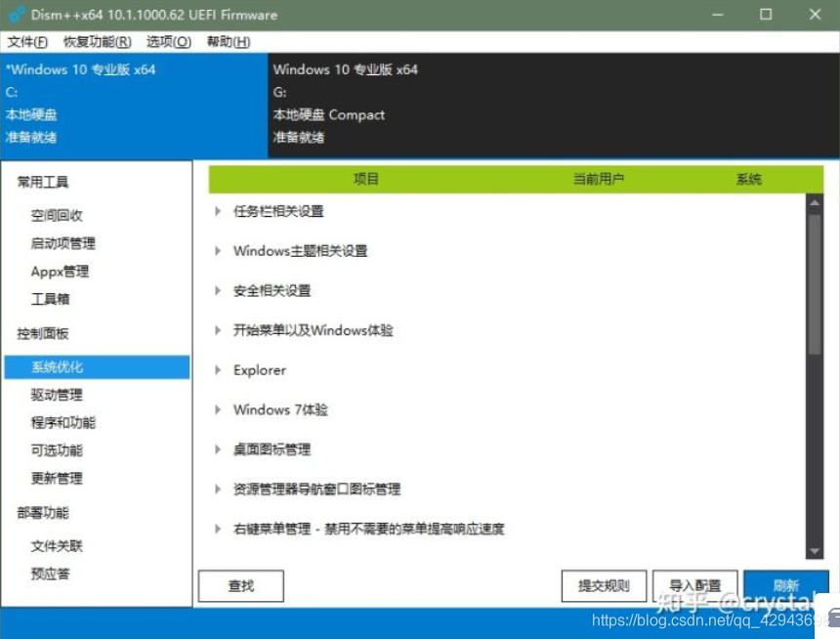
Task: Open 可选功能 in sidebar
Action: click(x=57, y=450)
